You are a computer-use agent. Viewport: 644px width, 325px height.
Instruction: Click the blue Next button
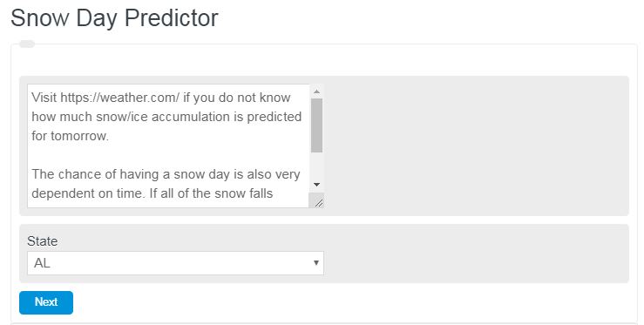46,302
